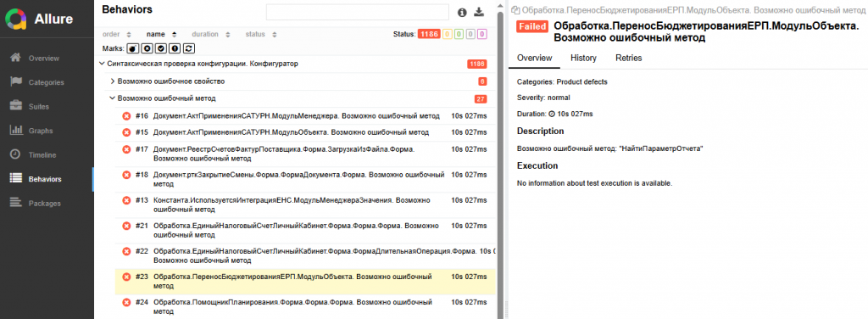The height and width of the screenshot is (319, 868).
Task: Toggle the flaky bomb mark filter
Action: click(132, 48)
